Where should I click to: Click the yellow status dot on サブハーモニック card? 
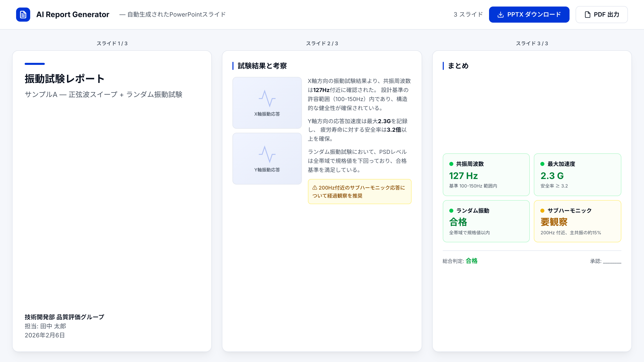coord(543,211)
